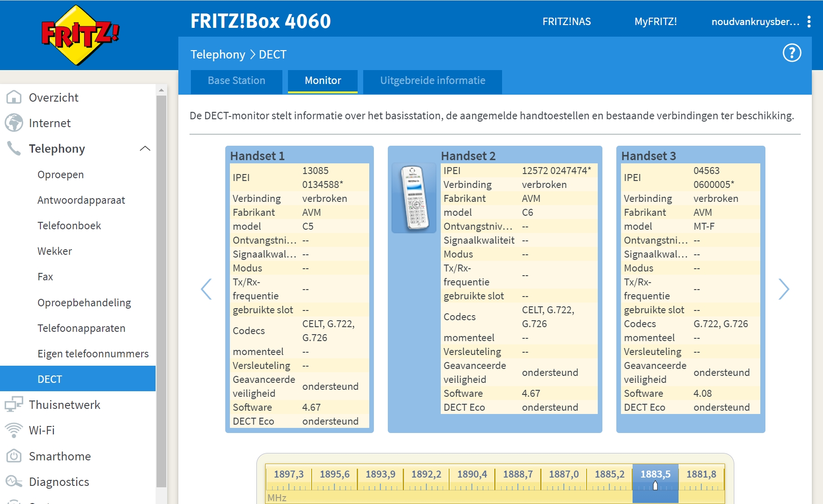Switch to Uitgebreide informatie tab
This screenshot has width=823, height=504.
click(432, 81)
